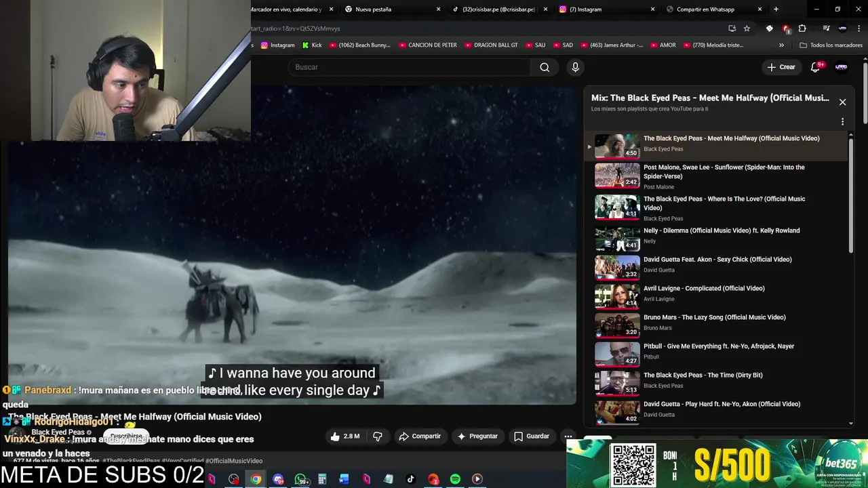This screenshot has height=488, width=868.
Task: Open YouTube account avatar menu
Action: point(842,67)
